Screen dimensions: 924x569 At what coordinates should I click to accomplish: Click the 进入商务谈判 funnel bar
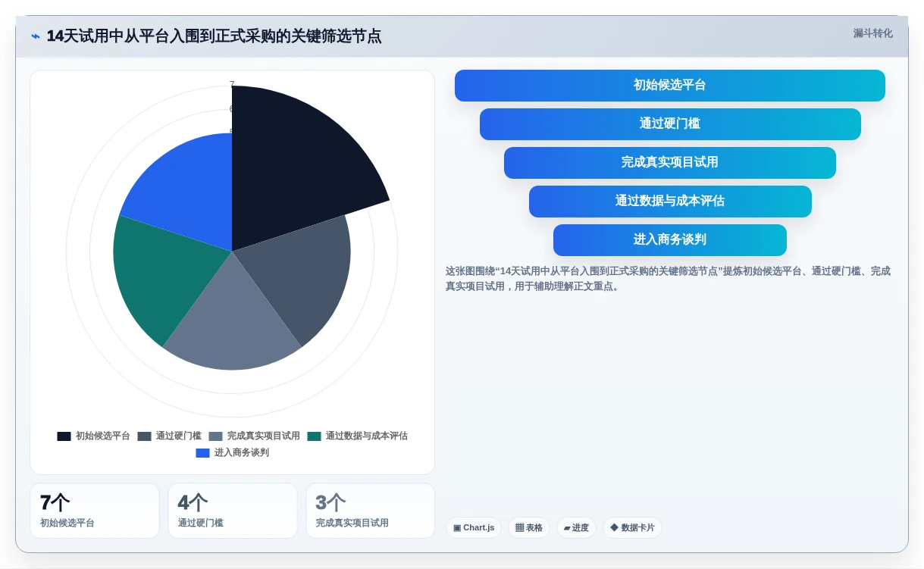(x=670, y=240)
